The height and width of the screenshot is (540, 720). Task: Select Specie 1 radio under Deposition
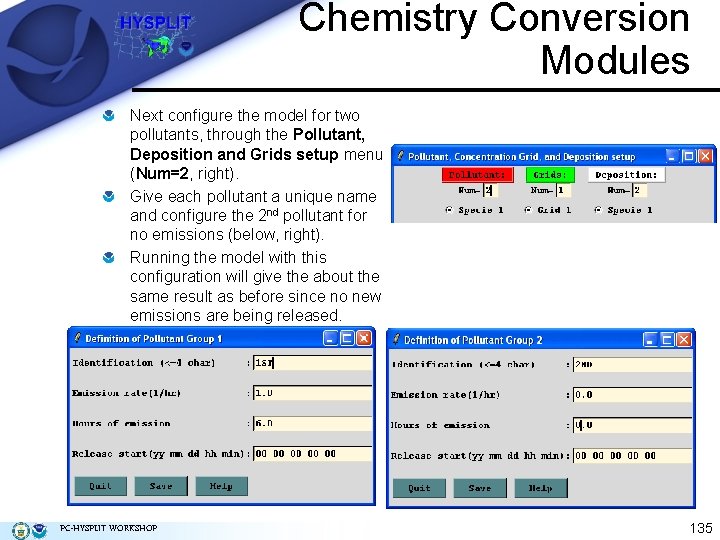pos(598,210)
